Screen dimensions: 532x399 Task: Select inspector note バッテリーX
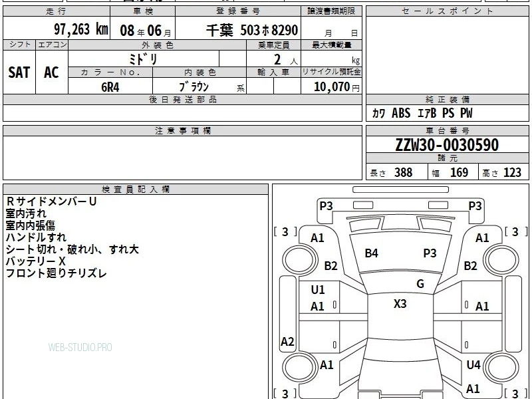tap(36, 261)
